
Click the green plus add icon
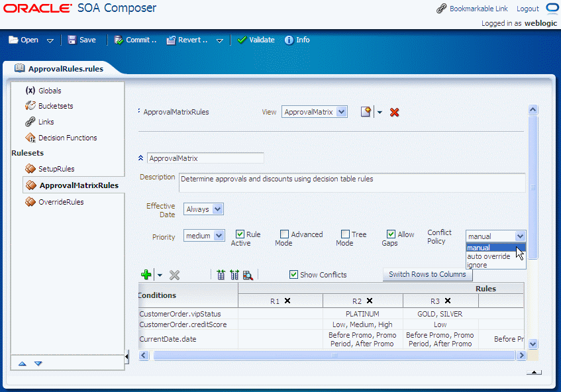(x=146, y=275)
